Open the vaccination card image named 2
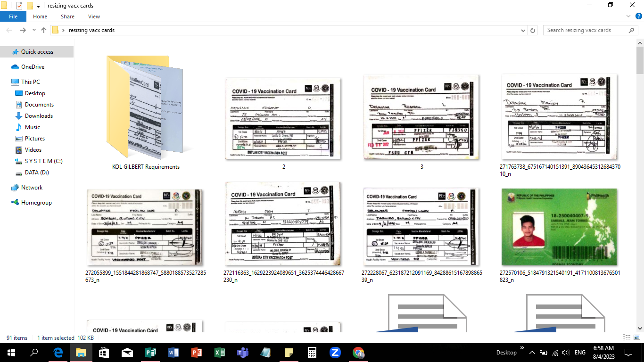644x362 pixels. pyautogui.click(x=283, y=118)
